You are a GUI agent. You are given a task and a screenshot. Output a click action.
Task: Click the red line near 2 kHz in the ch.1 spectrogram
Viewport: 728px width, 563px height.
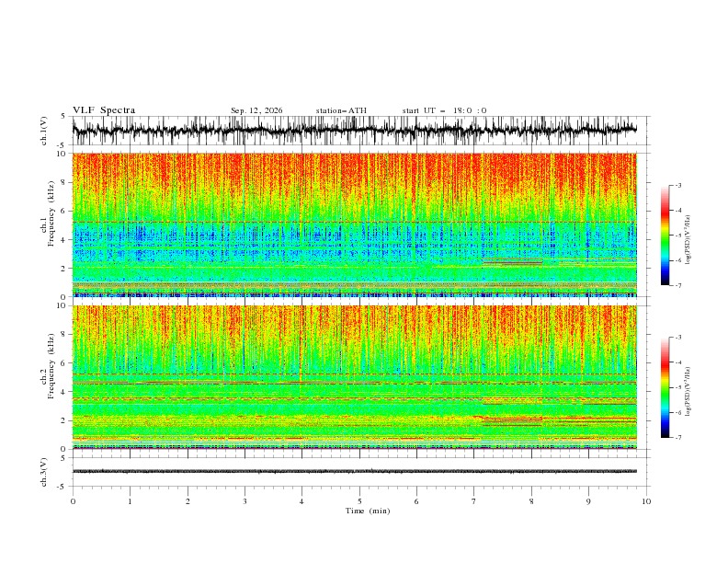pos(513,263)
